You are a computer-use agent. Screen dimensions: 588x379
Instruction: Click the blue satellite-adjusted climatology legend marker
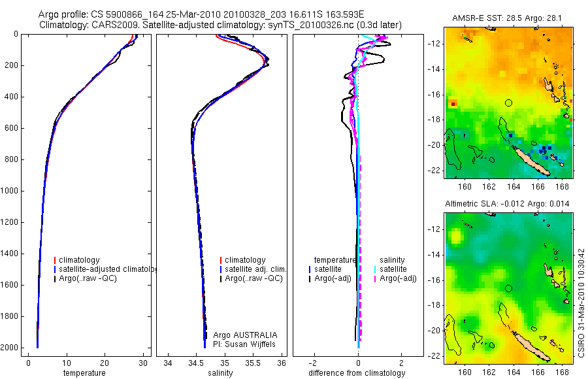point(55,269)
